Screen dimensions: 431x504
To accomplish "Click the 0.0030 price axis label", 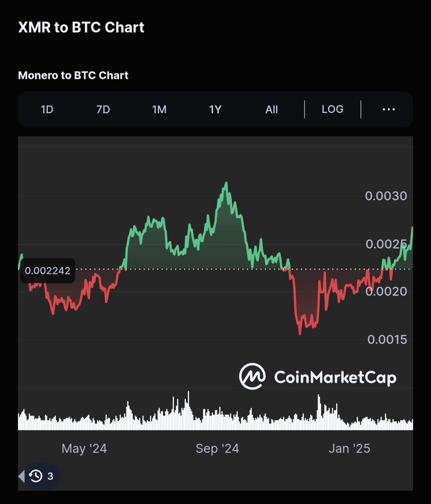I will [x=386, y=196].
